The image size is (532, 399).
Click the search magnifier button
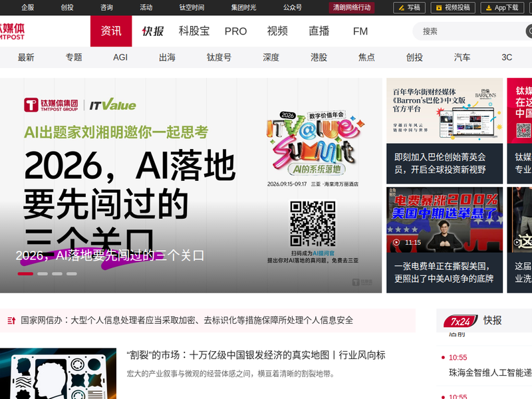[x=529, y=31]
